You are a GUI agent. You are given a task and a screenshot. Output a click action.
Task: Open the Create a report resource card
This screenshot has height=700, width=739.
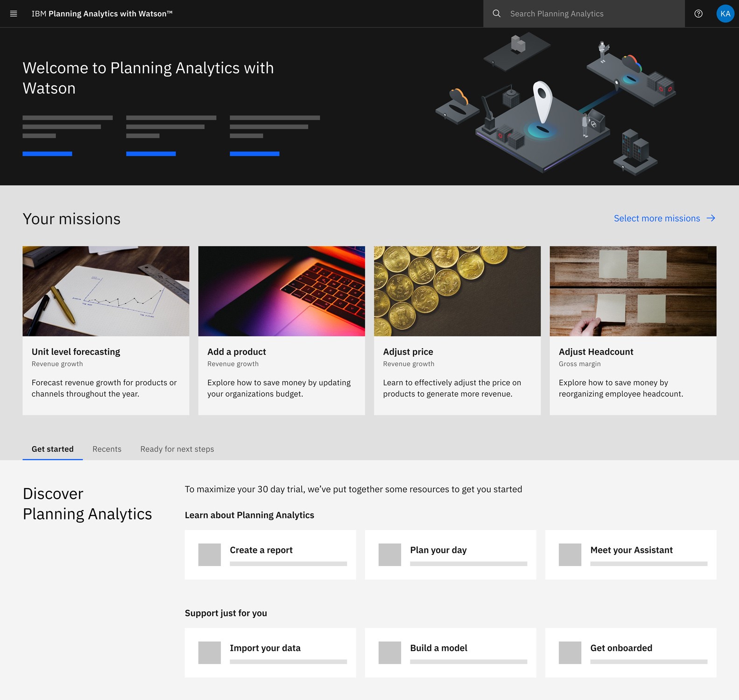point(270,555)
